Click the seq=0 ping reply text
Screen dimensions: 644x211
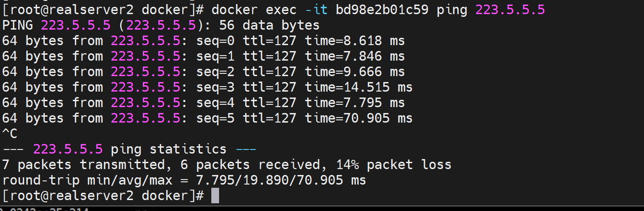pyautogui.click(x=215, y=41)
